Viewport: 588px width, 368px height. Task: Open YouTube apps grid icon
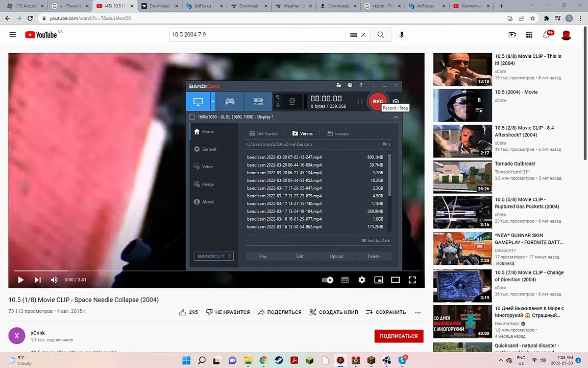pos(529,35)
